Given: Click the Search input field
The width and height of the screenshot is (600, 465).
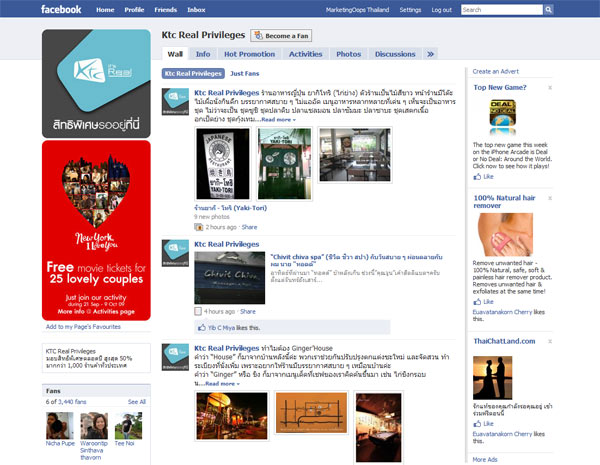Looking at the screenshot, I should [x=502, y=10].
